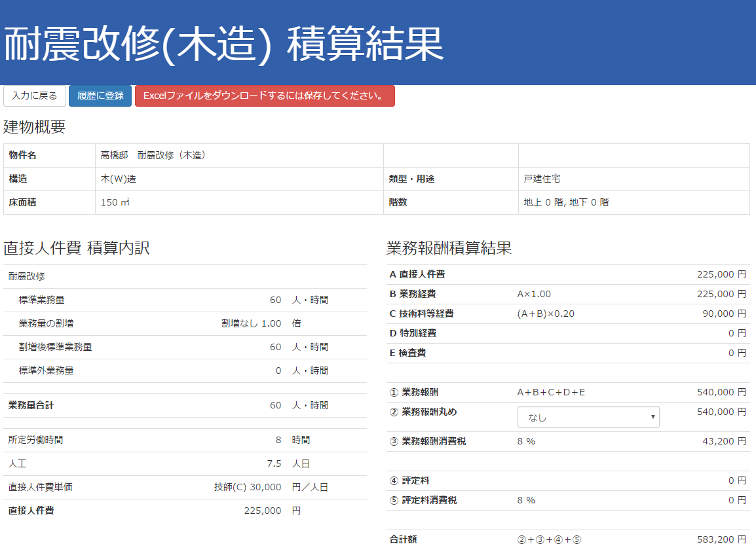Click the E 検査費 row label
This screenshot has height=559, width=756.
[408, 353]
